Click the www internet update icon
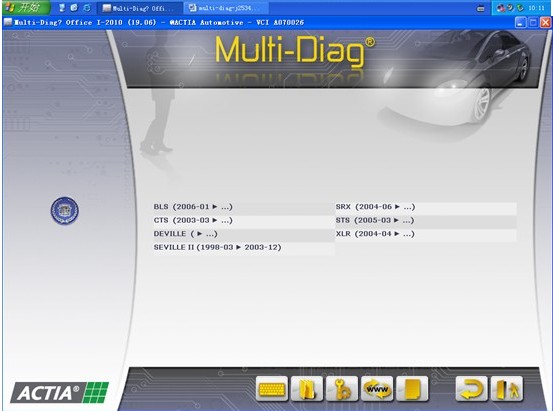This screenshot has height=411, width=553. (377, 389)
